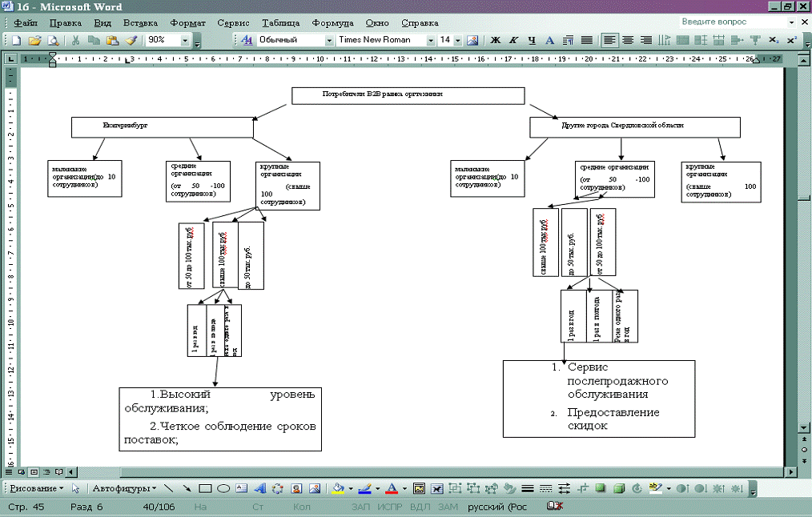Select the Rectangle drawing tool
The image size is (812, 517).
pyautogui.click(x=205, y=488)
